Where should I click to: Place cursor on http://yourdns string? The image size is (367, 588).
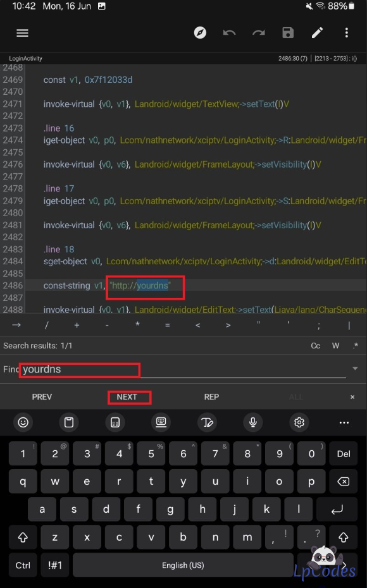pyautogui.click(x=140, y=286)
